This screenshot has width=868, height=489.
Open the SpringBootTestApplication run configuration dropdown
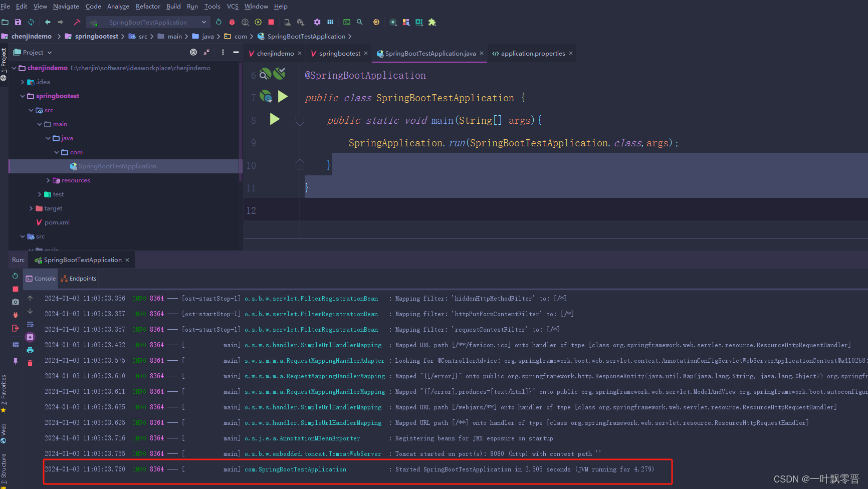[147, 22]
